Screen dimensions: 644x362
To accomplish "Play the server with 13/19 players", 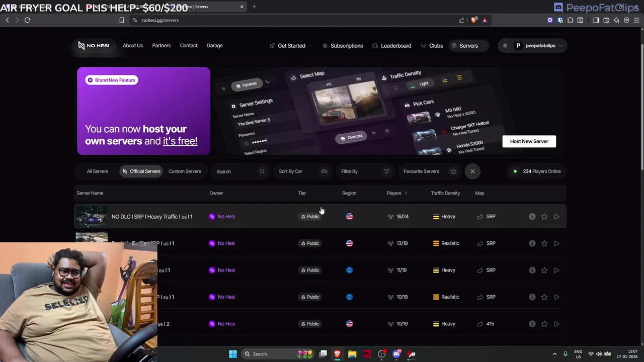I will click(556, 243).
